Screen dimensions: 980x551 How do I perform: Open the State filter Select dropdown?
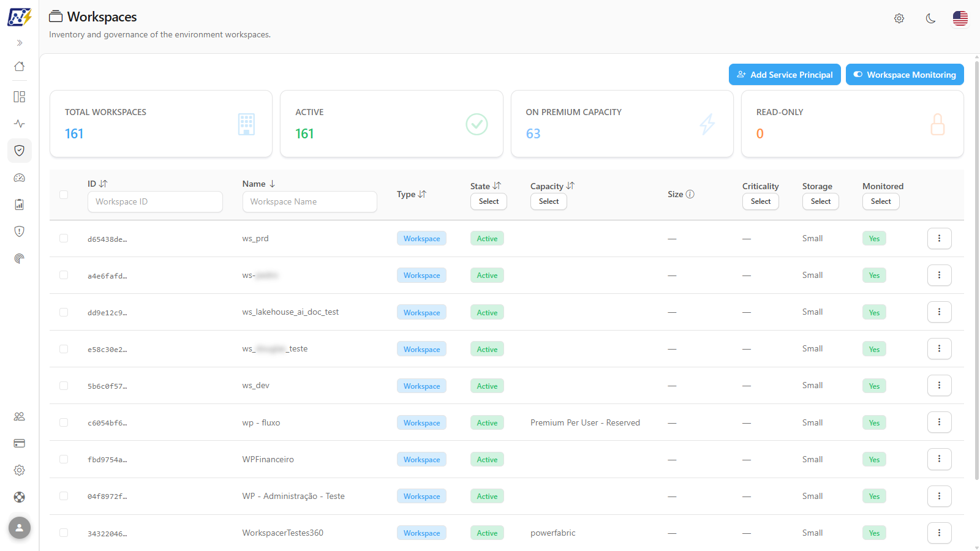[489, 201]
